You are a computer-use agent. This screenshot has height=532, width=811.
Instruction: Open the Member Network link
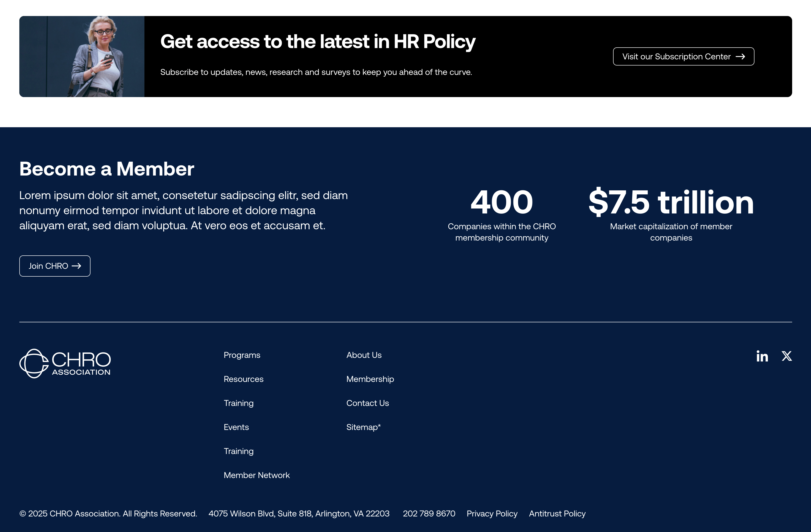click(x=257, y=475)
